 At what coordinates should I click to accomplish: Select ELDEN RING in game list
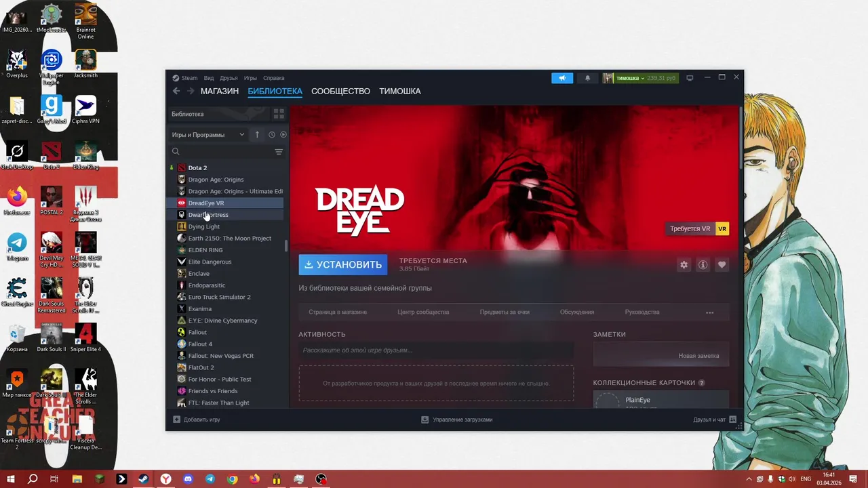pyautogui.click(x=226, y=250)
